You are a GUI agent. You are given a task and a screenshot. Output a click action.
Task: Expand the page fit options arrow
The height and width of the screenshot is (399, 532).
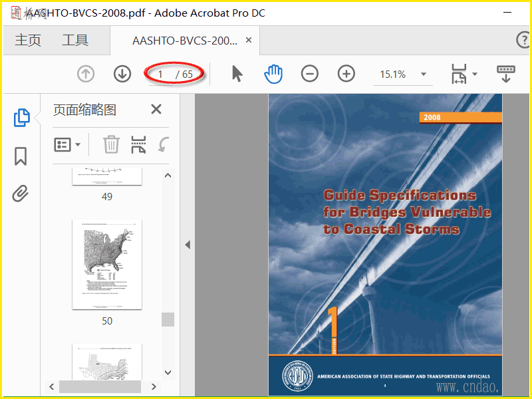point(475,74)
